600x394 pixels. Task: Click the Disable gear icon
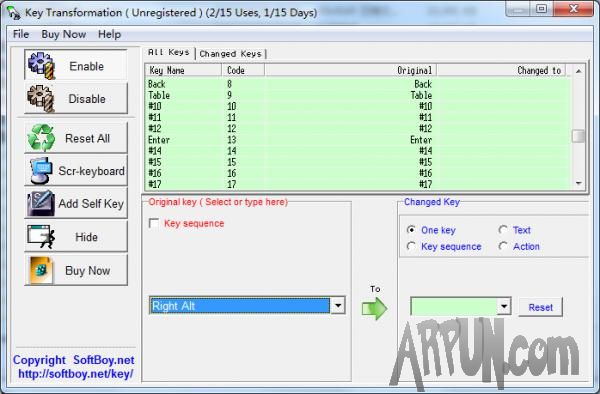pos(41,99)
